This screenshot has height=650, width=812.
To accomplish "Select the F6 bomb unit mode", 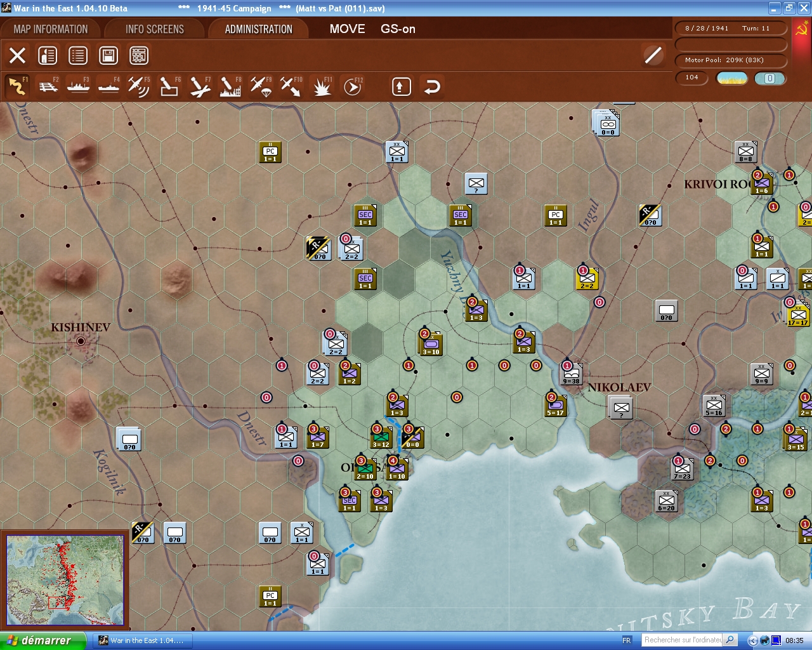I will coord(169,86).
